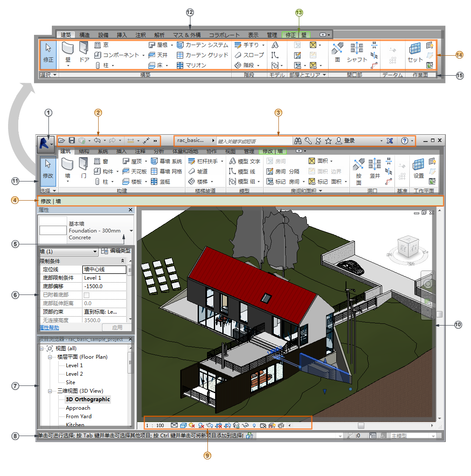The width and height of the screenshot is (471, 476).
Task: Switch to the 插入 ribbon tab
Action: pos(121,151)
